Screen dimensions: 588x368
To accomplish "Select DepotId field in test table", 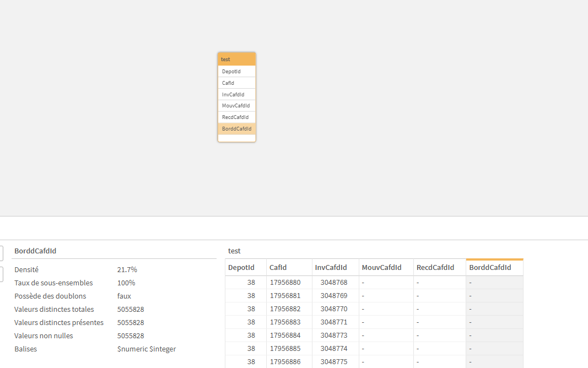I will [236, 72].
